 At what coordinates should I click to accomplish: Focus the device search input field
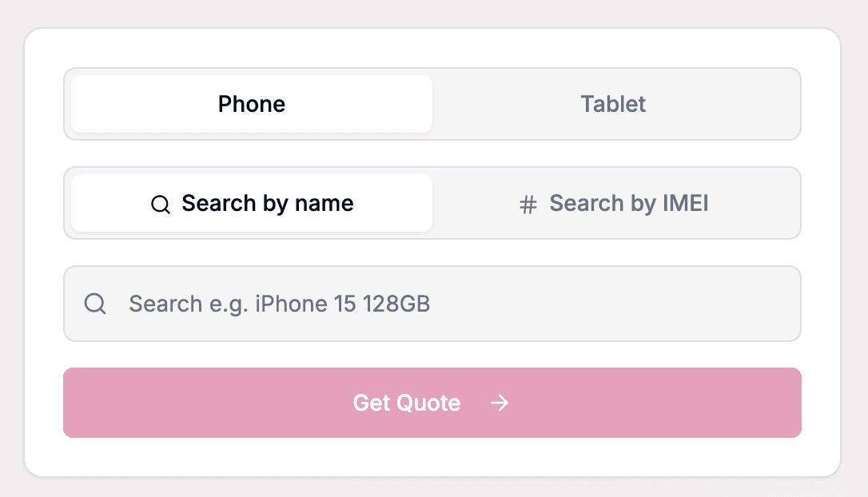tap(432, 304)
